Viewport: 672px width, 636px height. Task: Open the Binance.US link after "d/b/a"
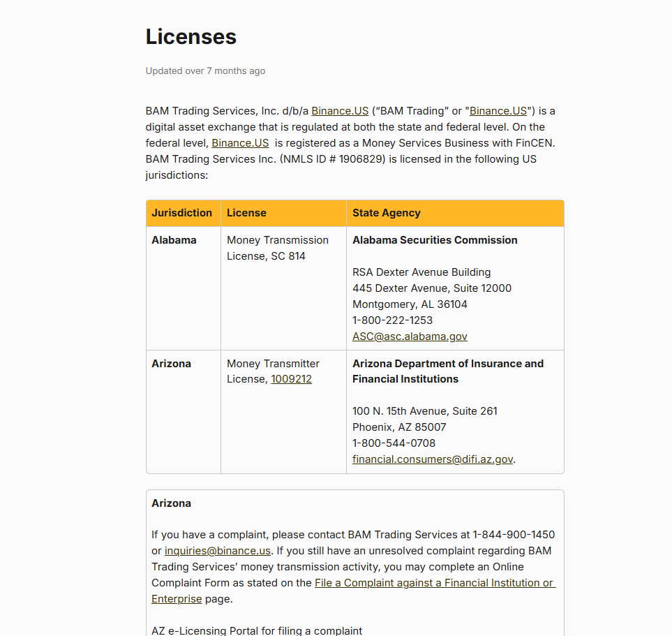[x=340, y=111]
